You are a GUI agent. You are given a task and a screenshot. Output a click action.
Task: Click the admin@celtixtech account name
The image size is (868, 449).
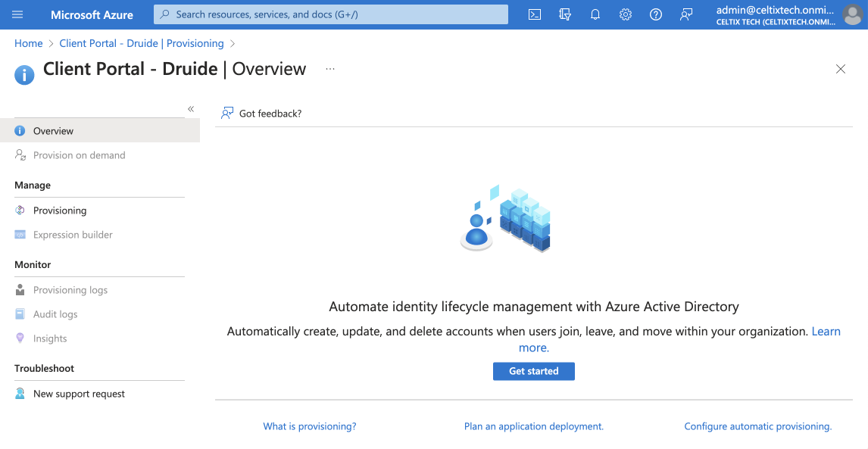pos(775,9)
